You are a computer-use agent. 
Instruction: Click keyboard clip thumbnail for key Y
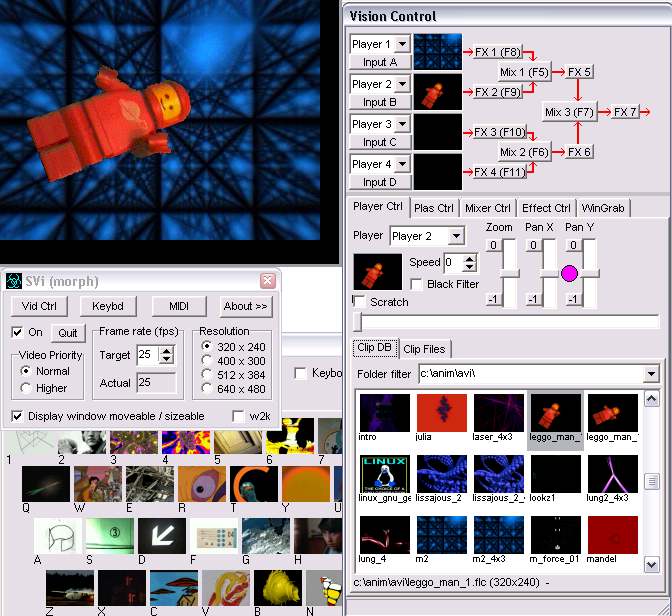(x=306, y=484)
